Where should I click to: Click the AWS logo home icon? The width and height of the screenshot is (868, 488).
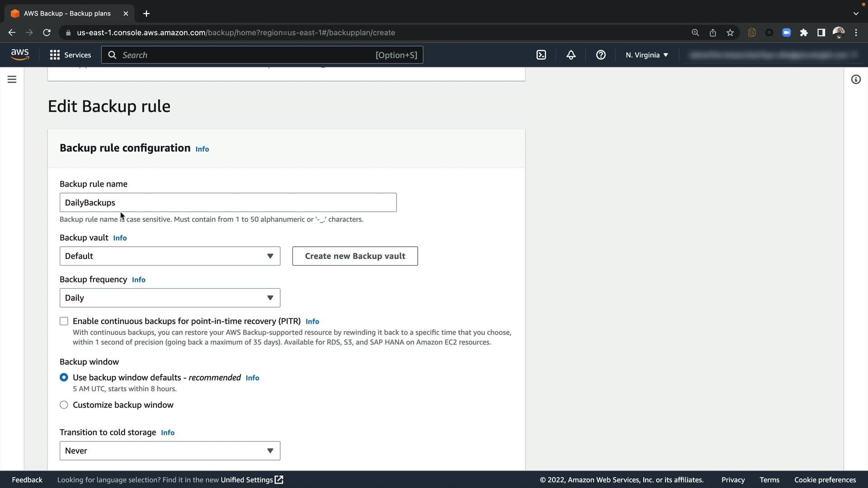pyautogui.click(x=20, y=54)
